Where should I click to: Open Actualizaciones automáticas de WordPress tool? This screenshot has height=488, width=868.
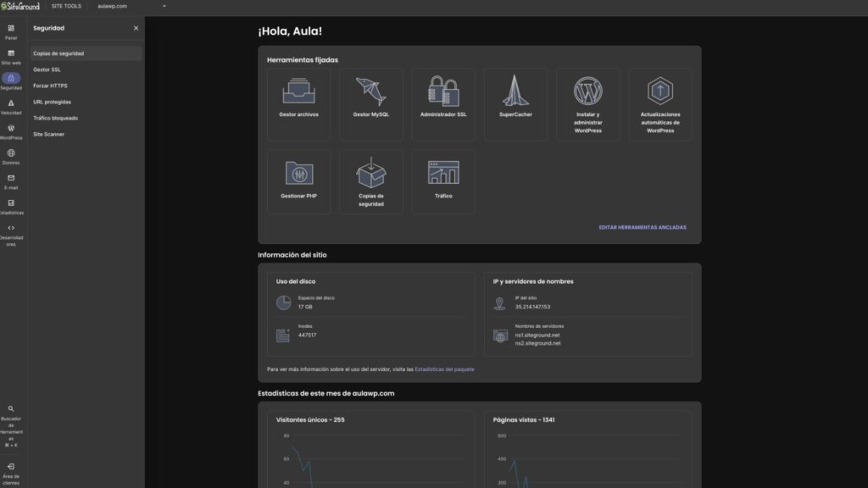click(x=659, y=104)
